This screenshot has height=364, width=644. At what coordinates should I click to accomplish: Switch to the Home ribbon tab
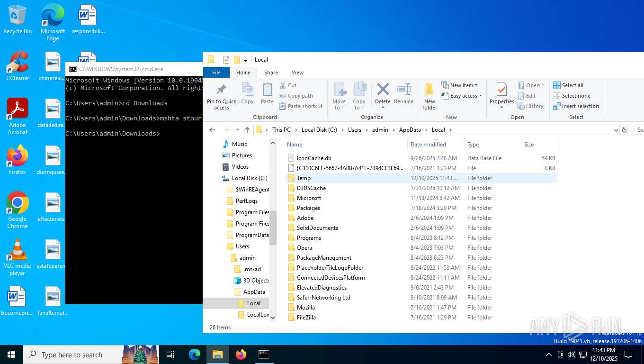pos(243,73)
